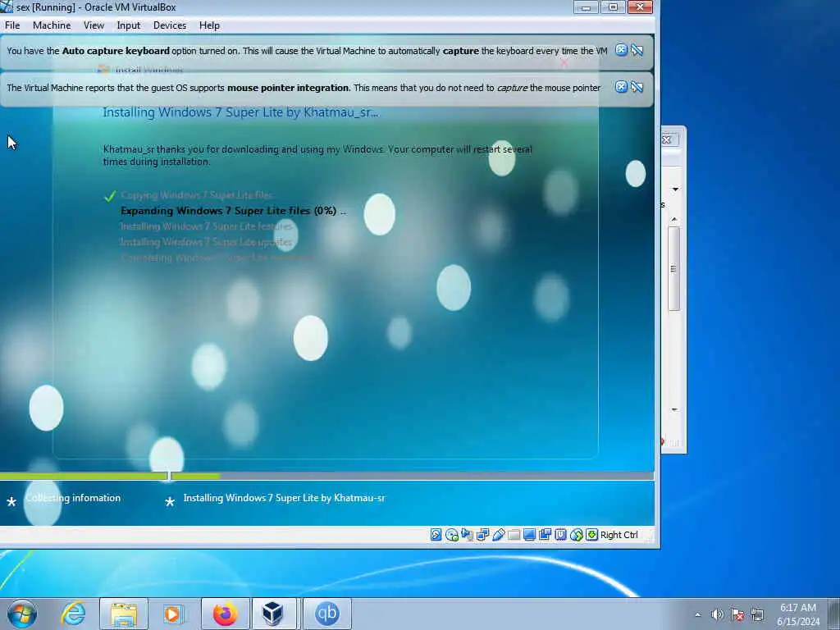Click the USB devices status icon
This screenshot has height=630, width=840.
tap(498, 535)
